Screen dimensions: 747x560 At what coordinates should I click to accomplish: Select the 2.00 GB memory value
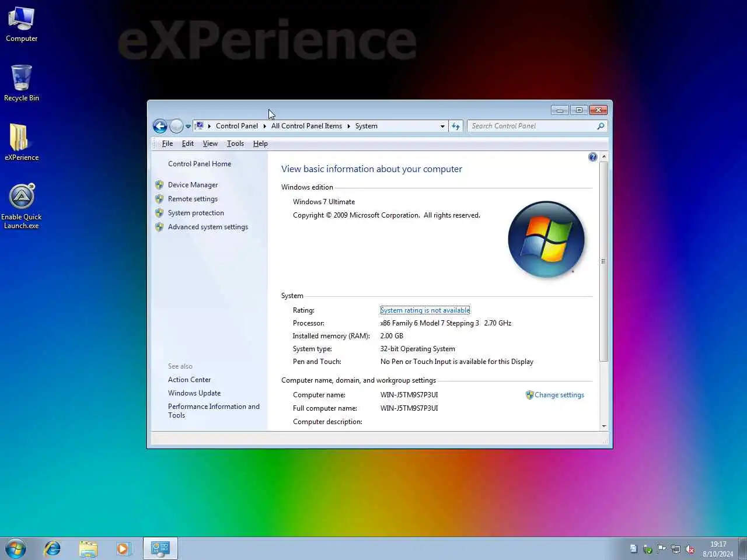(x=392, y=336)
